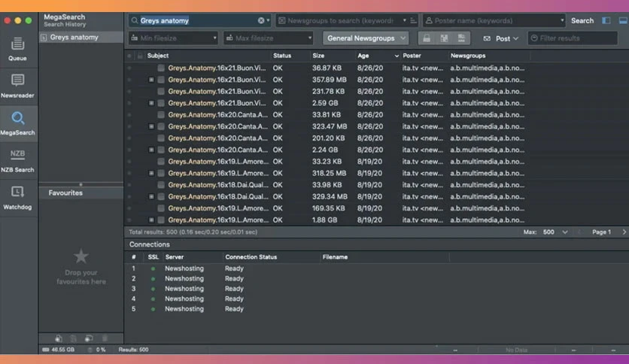Open the General Newsgroups dropdown
629x364 pixels.
coord(366,38)
